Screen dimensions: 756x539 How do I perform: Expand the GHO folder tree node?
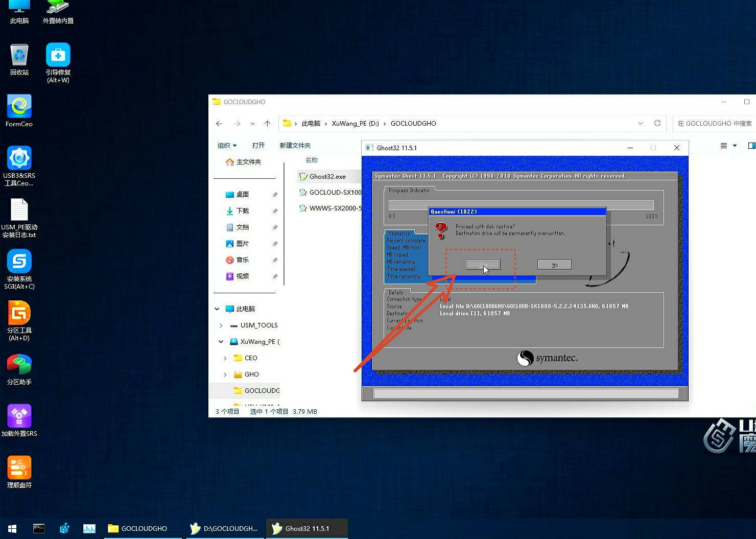click(225, 374)
